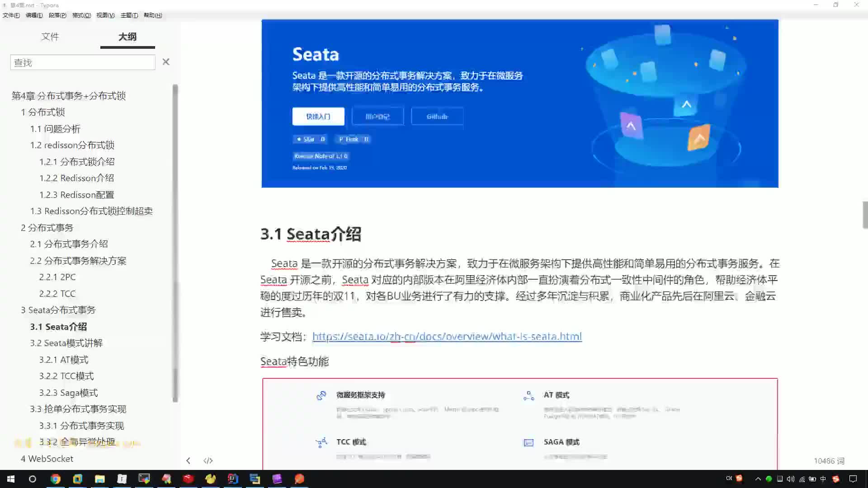Go to 1.3 Redisson分布式锁控制超卖 in outline
The image size is (868, 488).
[91, 211]
